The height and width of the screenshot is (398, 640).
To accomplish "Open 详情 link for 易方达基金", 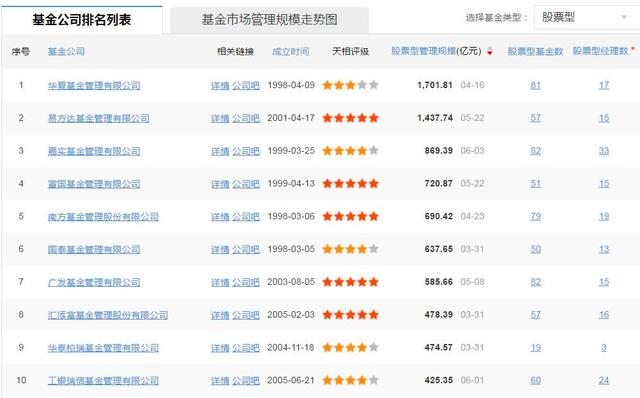I will (x=220, y=118).
